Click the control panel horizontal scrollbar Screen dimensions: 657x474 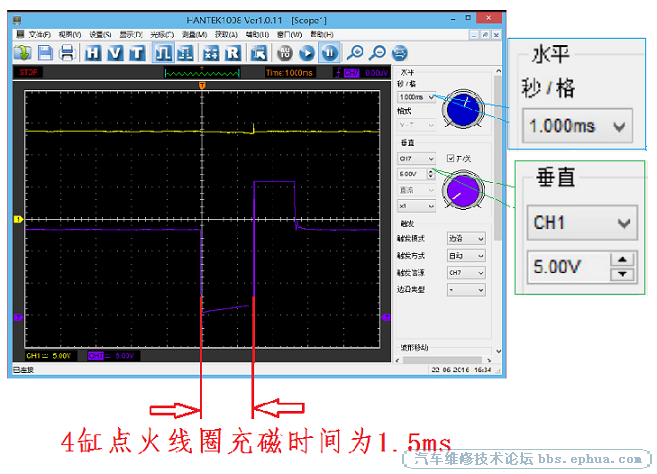click(442, 360)
